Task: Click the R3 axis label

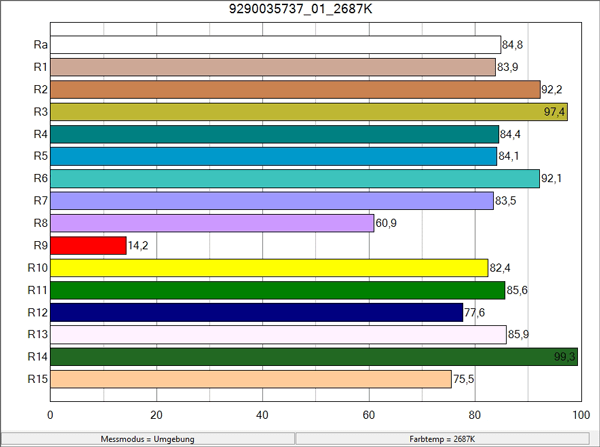Action: click(x=41, y=112)
